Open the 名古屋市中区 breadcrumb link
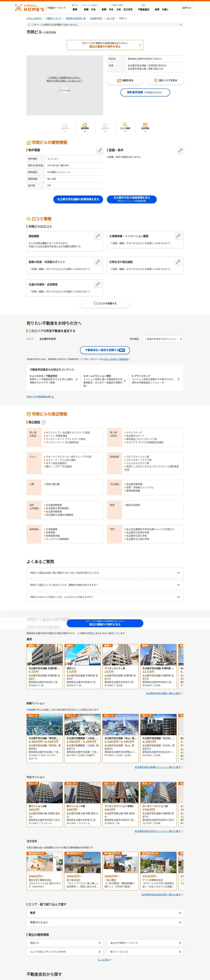Image resolution: width=210 pixels, height=980 pixels. pos(96,18)
